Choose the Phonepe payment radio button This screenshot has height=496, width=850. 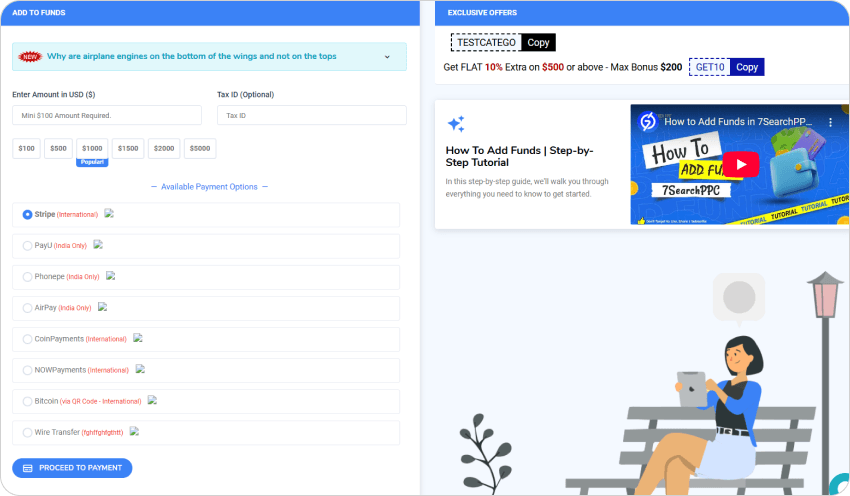point(27,277)
